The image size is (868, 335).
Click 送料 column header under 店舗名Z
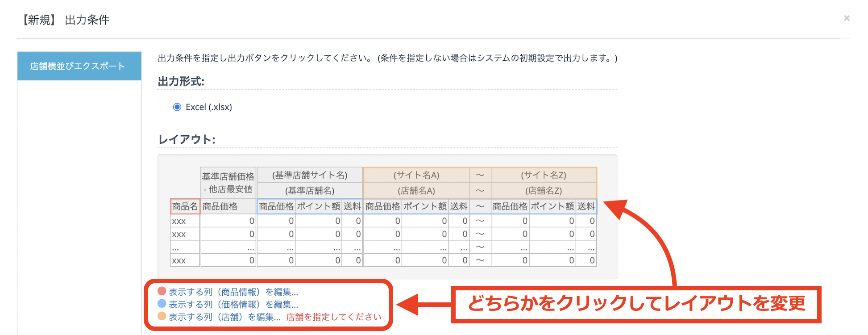click(x=586, y=206)
